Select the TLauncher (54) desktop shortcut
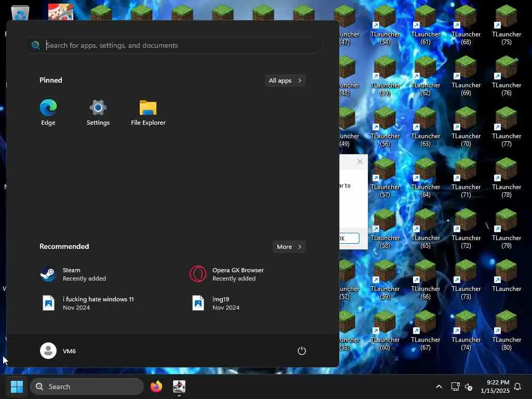The width and height of the screenshot is (532, 399). click(x=385, y=25)
